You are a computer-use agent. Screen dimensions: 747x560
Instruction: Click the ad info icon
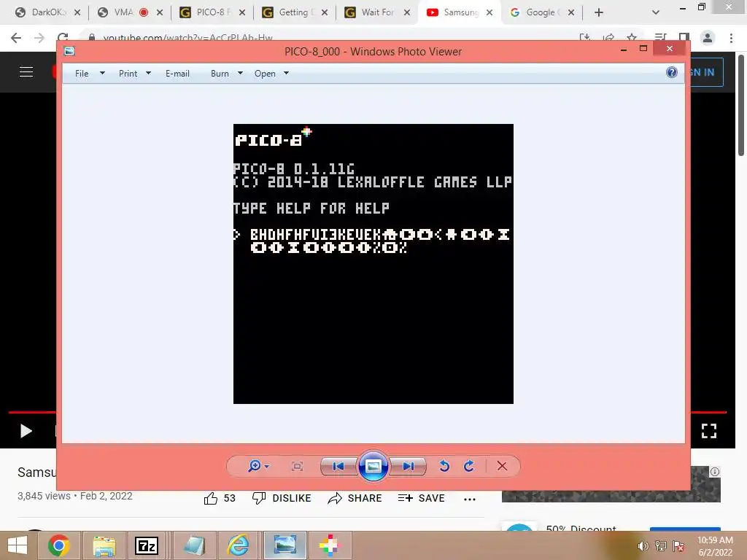point(715,472)
